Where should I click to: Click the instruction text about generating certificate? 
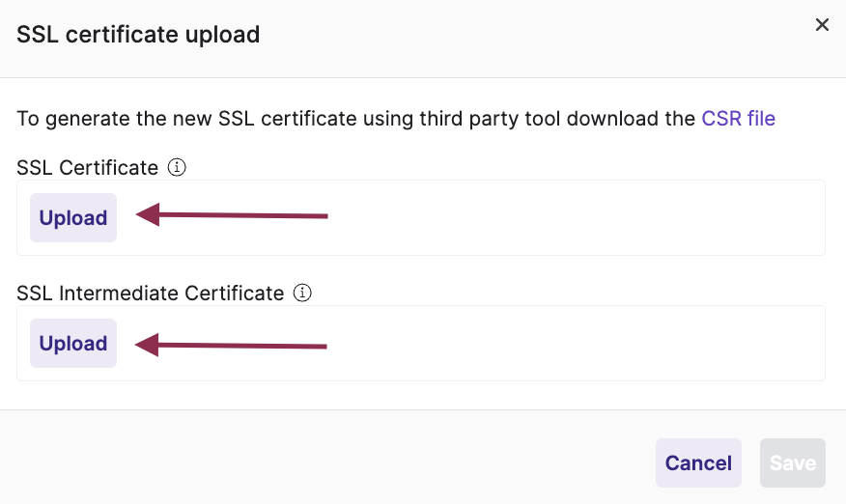tap(396, 118)
